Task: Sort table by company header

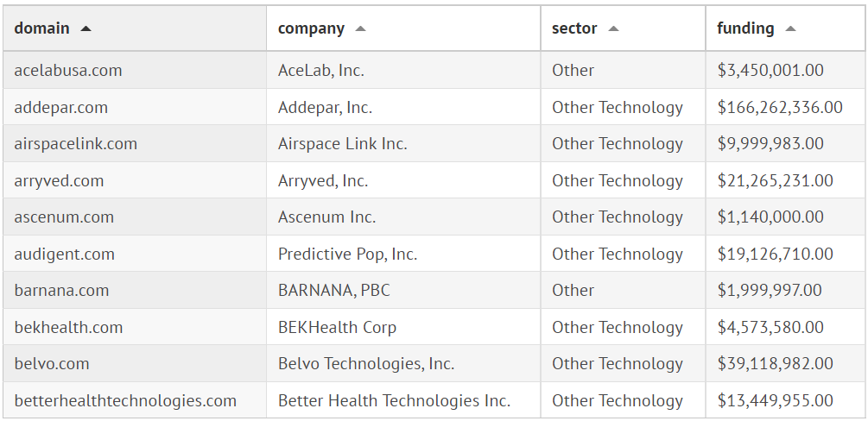Action: (x=311, y=28)
